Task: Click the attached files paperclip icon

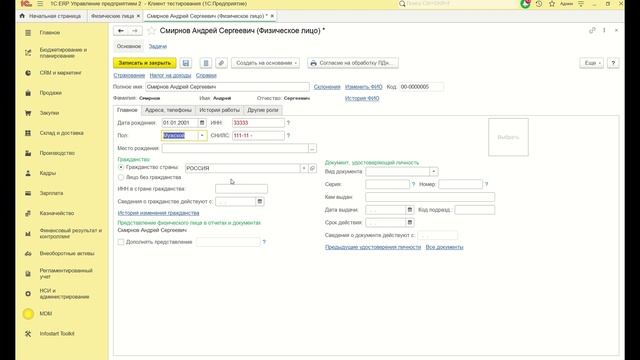Action: [x=221, y=63]
